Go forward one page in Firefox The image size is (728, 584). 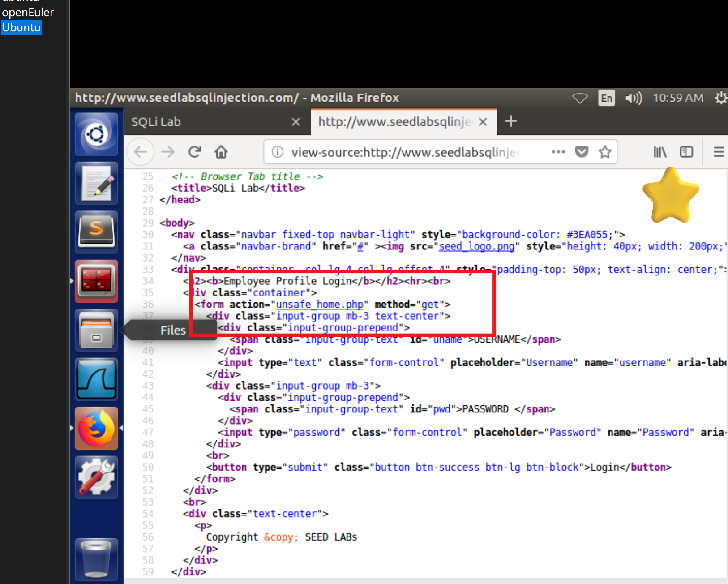click(x=168, y=152)
